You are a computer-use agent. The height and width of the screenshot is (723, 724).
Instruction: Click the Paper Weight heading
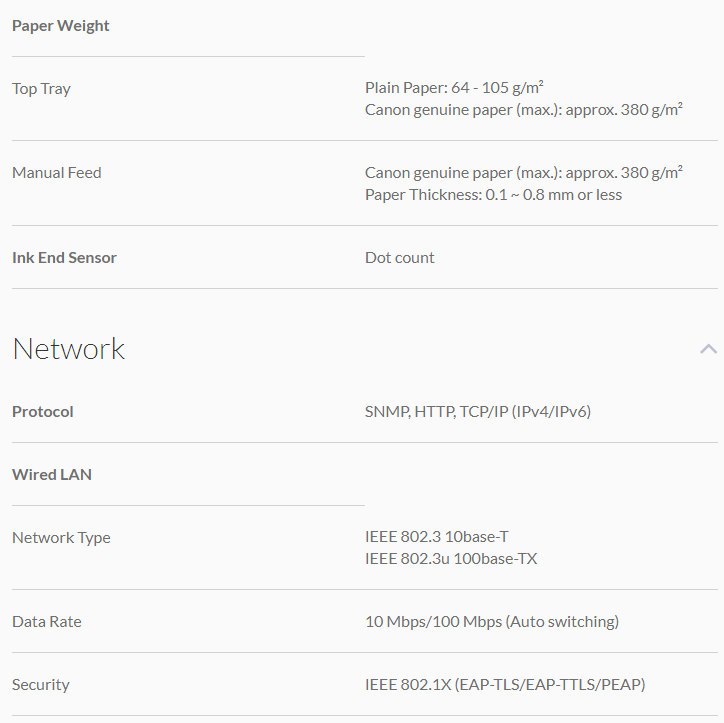pos(61,26)
